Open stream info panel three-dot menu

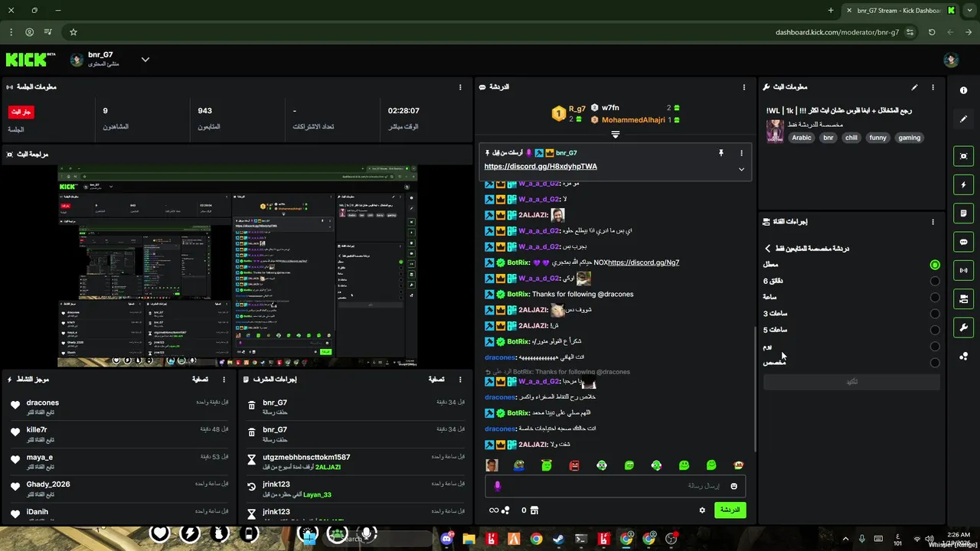(933, 87)
